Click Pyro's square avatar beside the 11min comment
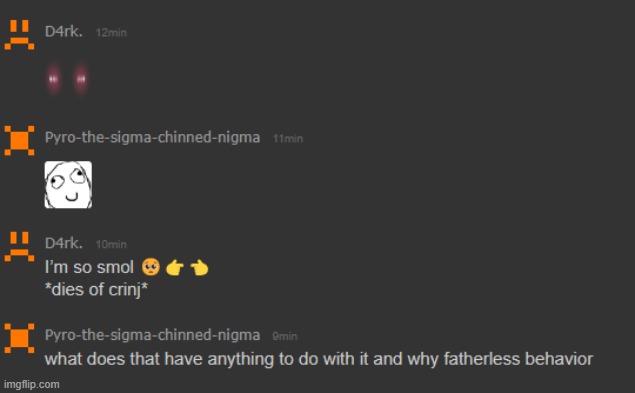Image resolution: width=635 pixels, height=393 pixels. pos(19,141)
